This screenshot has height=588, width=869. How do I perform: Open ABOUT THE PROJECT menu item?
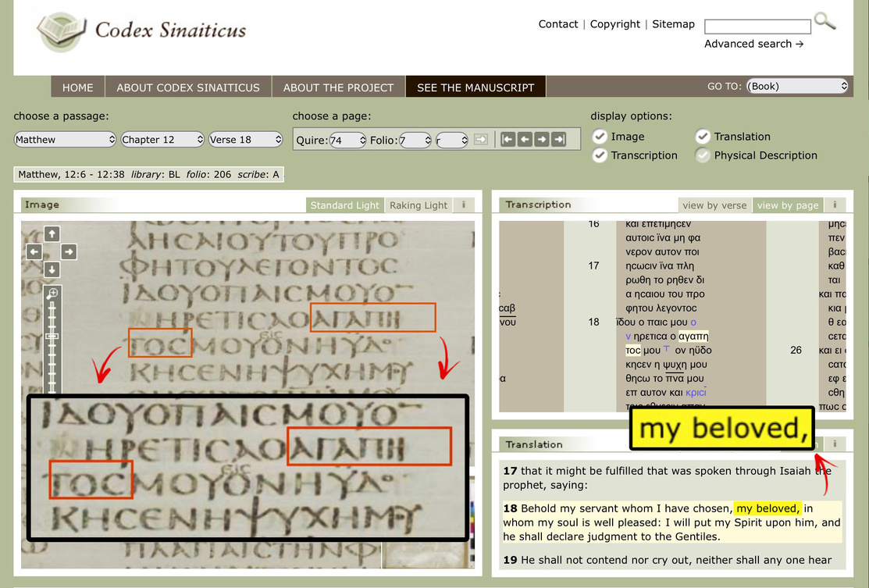tap(338, 87)
